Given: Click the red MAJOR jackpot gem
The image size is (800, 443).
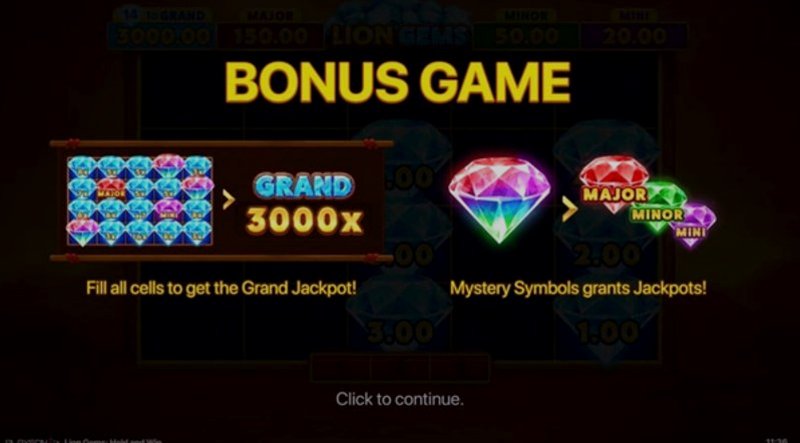Looking at the screenshot, I should [614, 183].
